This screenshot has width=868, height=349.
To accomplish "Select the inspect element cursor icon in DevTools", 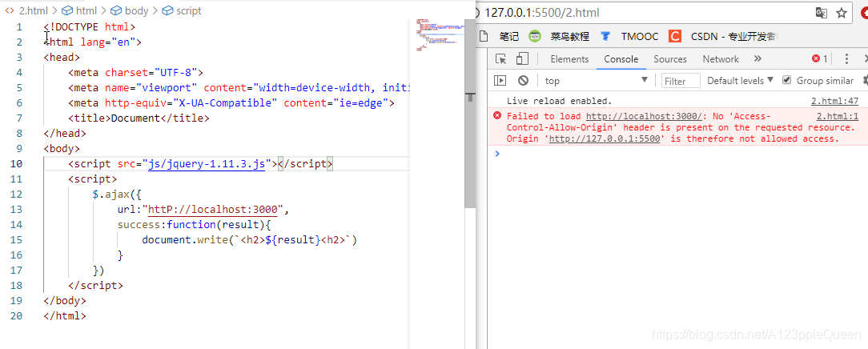I will (x=501, y=59).
